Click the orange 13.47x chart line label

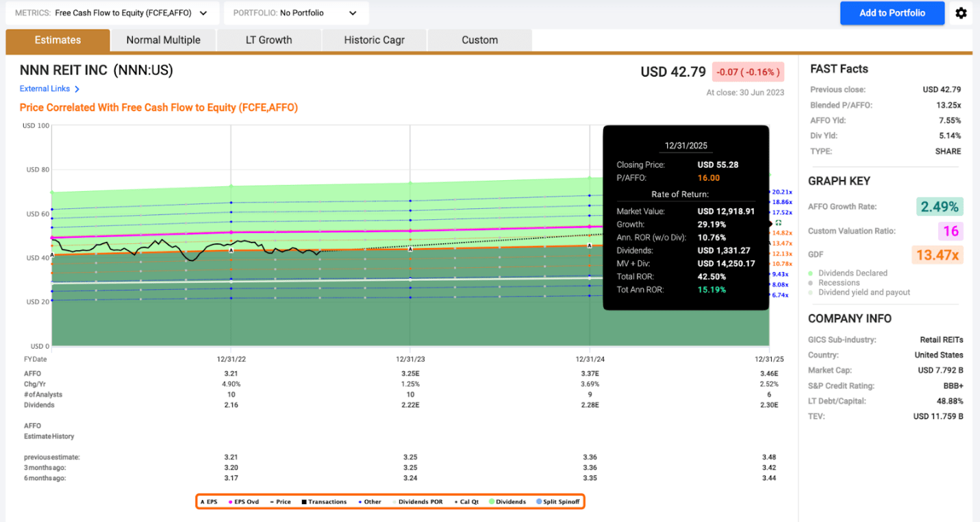click(x=781, y=244)
